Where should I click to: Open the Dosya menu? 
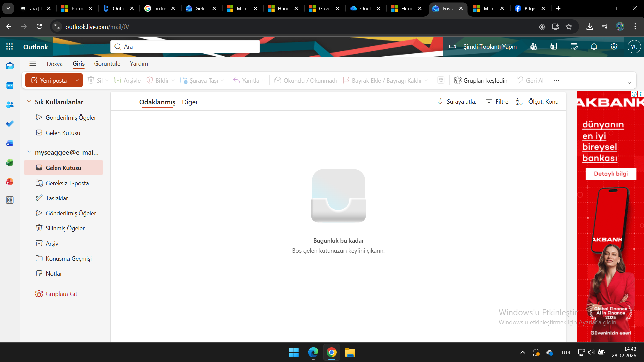pyautogui.click(x=55, y=64)
